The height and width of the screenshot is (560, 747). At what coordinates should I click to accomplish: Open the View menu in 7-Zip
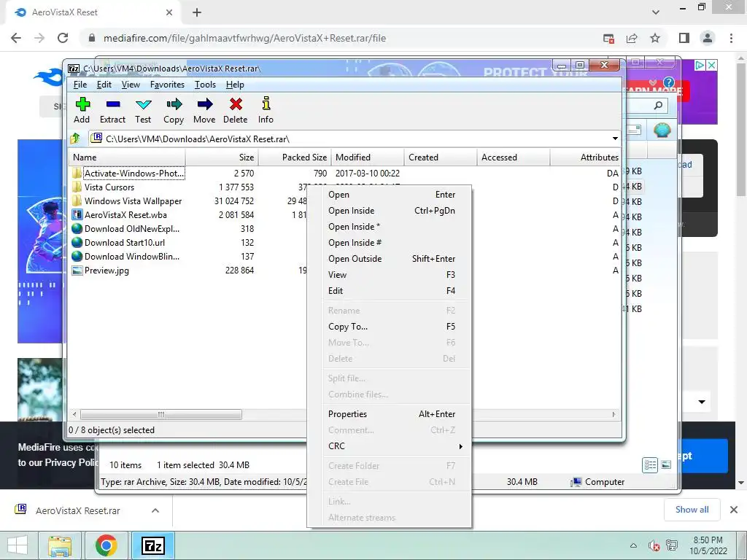[x=131, y=85]
